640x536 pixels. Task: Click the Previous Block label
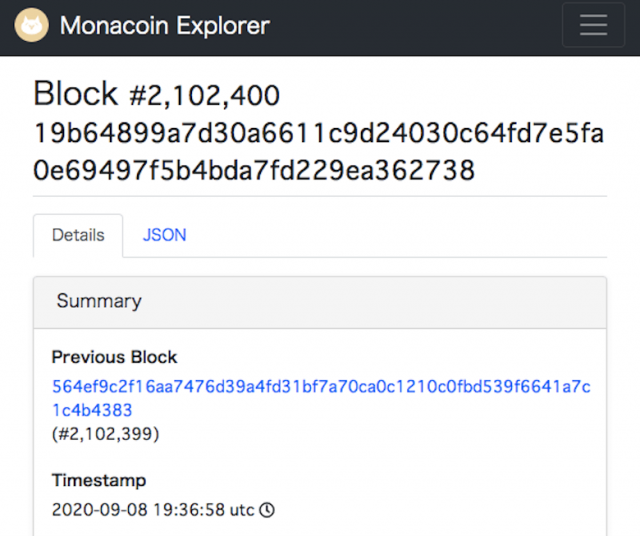coord(114,357)
